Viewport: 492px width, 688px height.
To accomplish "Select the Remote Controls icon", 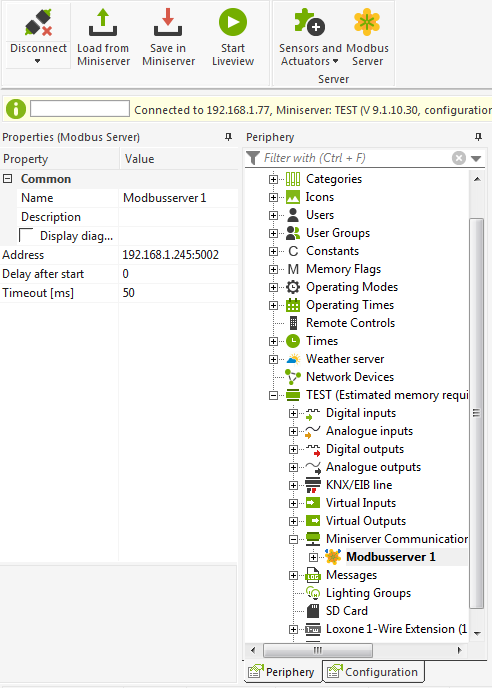I will [x=293, y=323].
